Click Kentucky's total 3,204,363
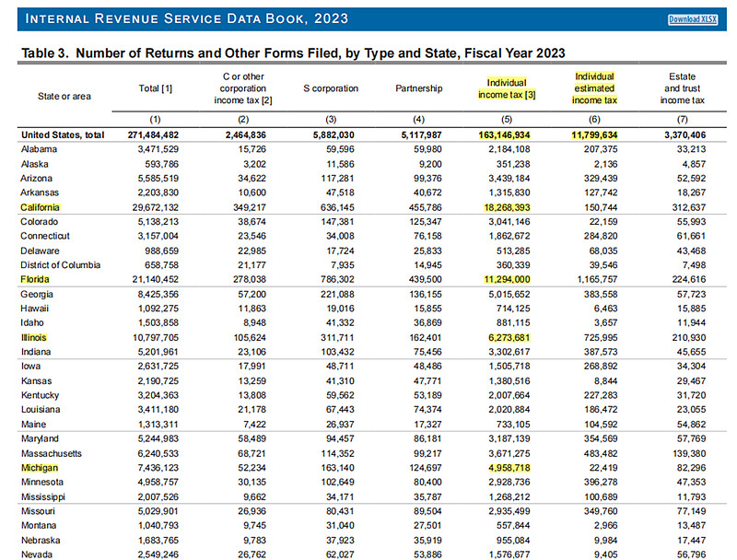This screenshot has width=737, height=560. tap(158, 395)
